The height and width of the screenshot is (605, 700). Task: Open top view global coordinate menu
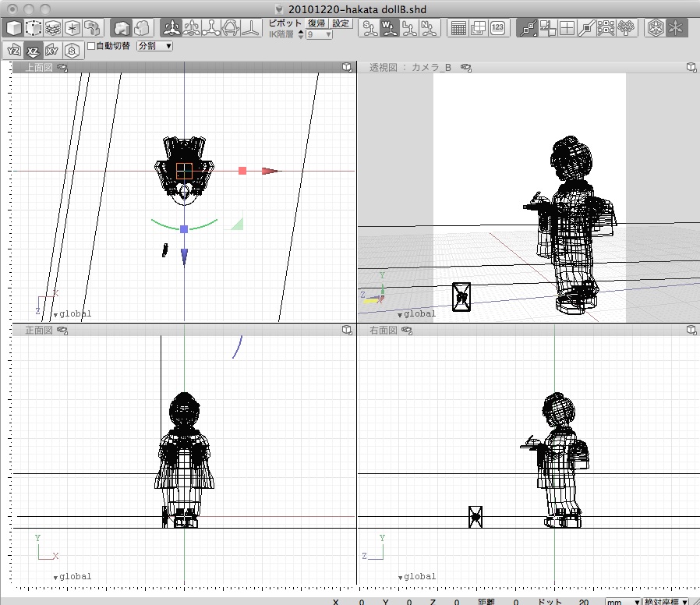tap(72, 314)
